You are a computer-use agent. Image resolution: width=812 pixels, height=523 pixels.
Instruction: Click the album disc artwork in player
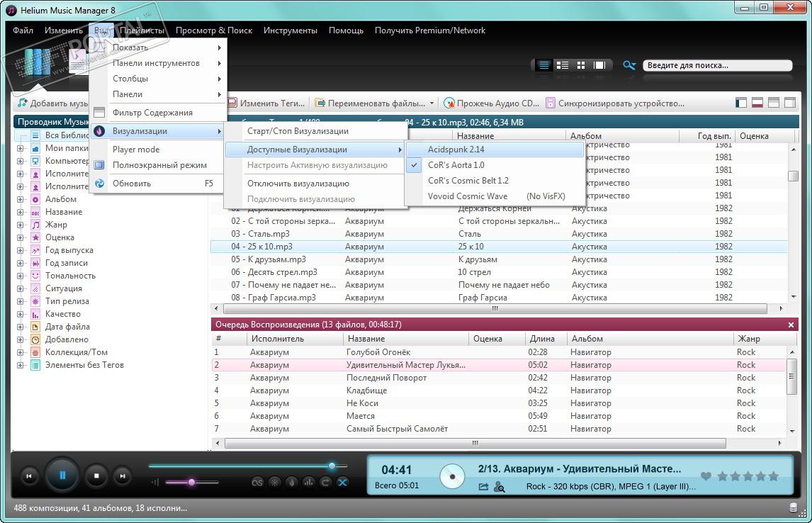[452, 476]
